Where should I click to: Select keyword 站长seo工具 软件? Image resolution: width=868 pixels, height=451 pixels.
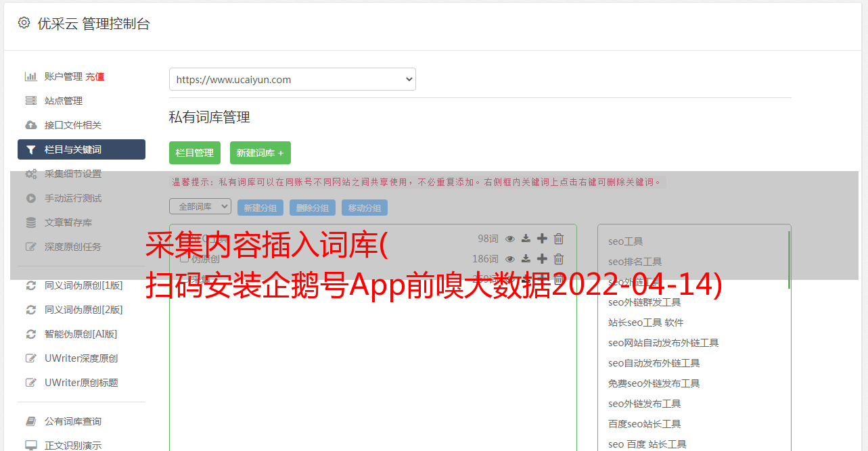click(x=645, y=323)
